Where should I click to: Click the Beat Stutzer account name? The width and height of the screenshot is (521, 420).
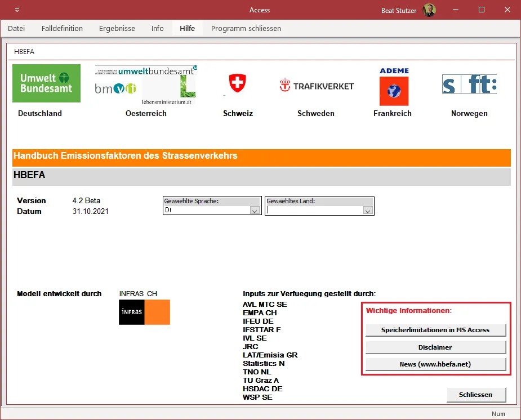pyautogui.click(x=398, y=11)
